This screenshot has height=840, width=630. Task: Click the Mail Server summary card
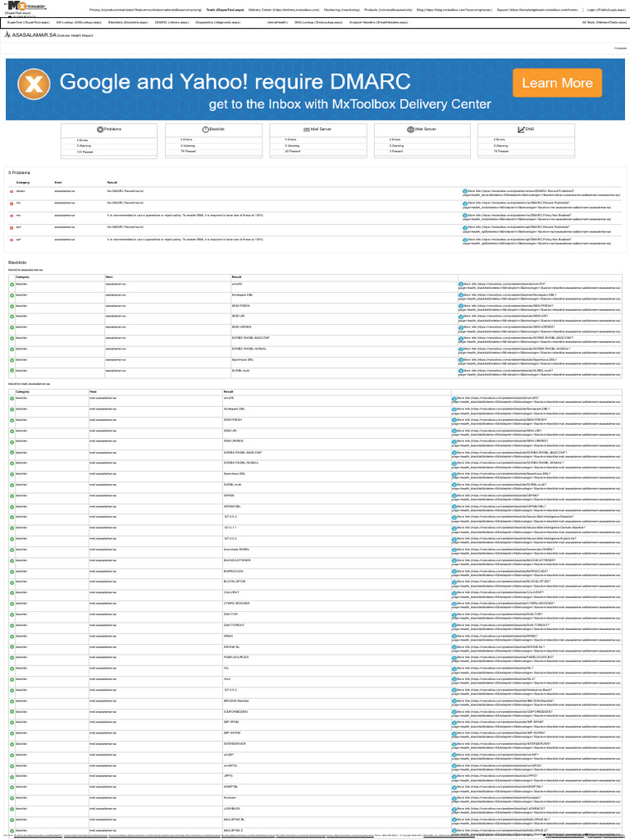pyautogui.click(x=318, y=141)
